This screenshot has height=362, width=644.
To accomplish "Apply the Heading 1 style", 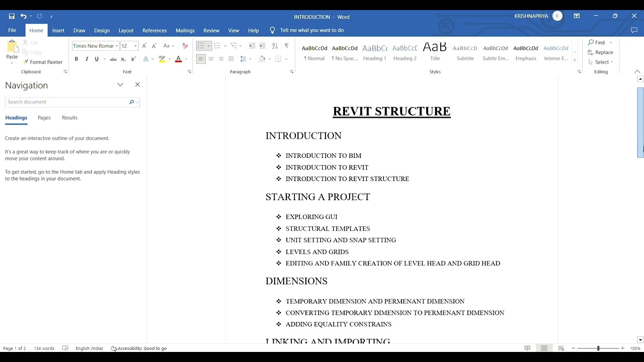I will coord(375,52).
